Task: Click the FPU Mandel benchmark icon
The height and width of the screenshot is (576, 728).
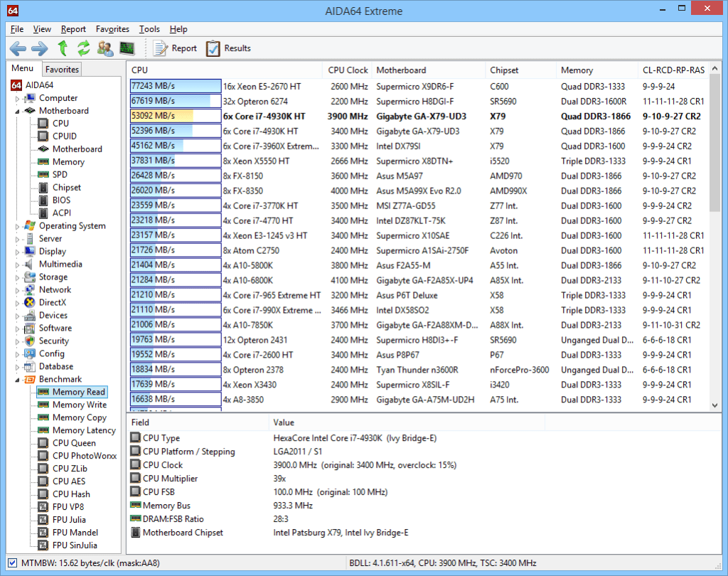Action: click(x=43, y=533)
